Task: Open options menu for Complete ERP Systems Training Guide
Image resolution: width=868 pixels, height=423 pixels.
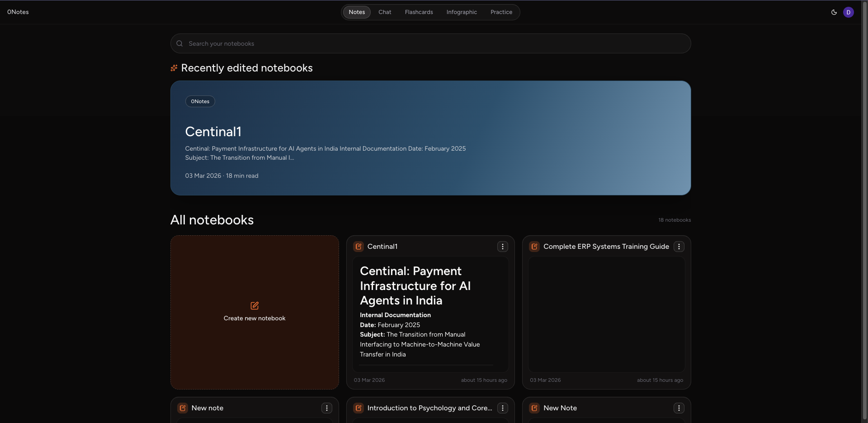Action: tap(679, 247)
